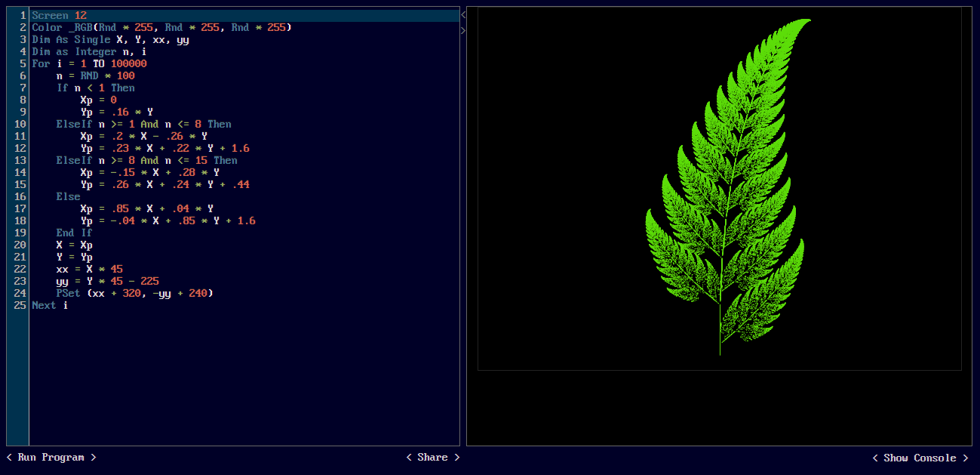Click line number 25 in gutter

point(20,305)
